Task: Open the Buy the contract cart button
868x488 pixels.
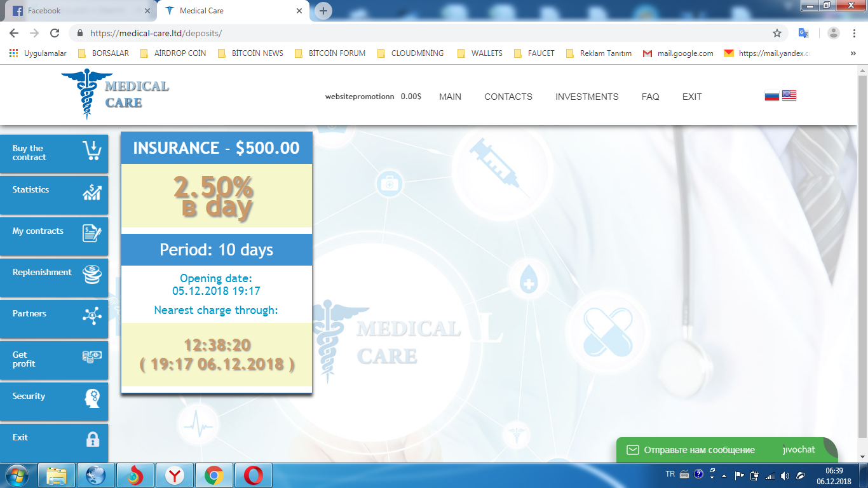Action: (54, 152)
